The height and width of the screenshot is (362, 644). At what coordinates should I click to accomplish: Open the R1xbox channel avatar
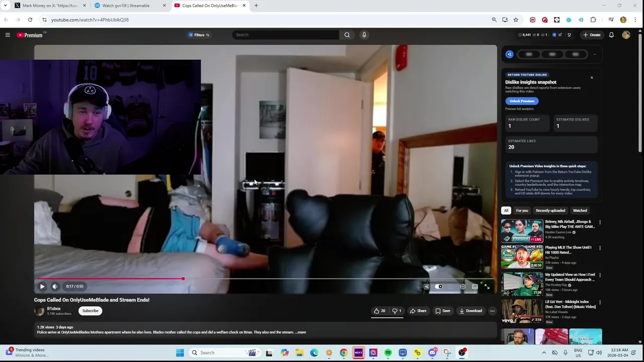pos(39,311)
